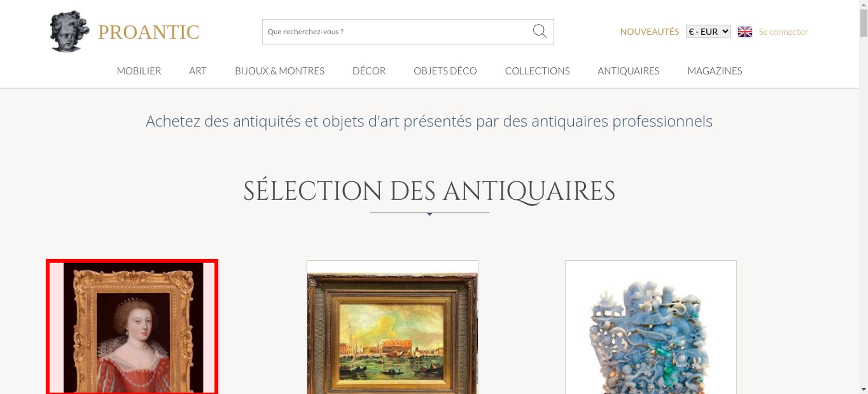The width and height of the screenshot is (868, 394).
Task: Click the Se connecter link
Action: [783, 32]
